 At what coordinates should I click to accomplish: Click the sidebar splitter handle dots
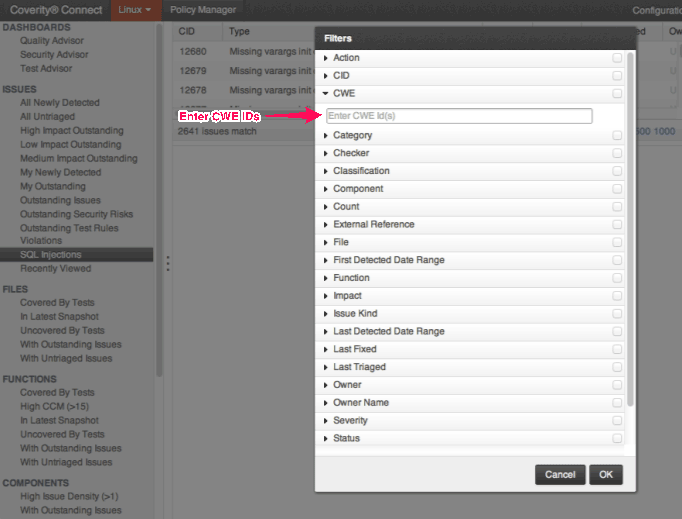click(x=168, y=264)
